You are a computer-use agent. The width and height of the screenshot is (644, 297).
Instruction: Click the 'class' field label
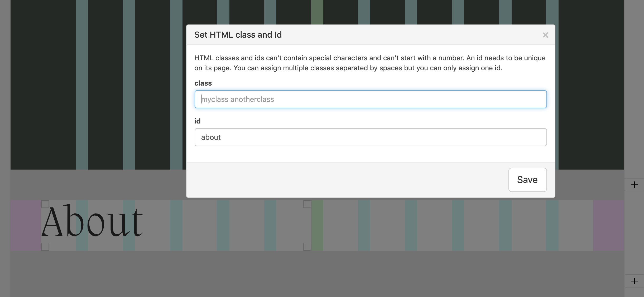pyautogui.click(x=203, y=83)
